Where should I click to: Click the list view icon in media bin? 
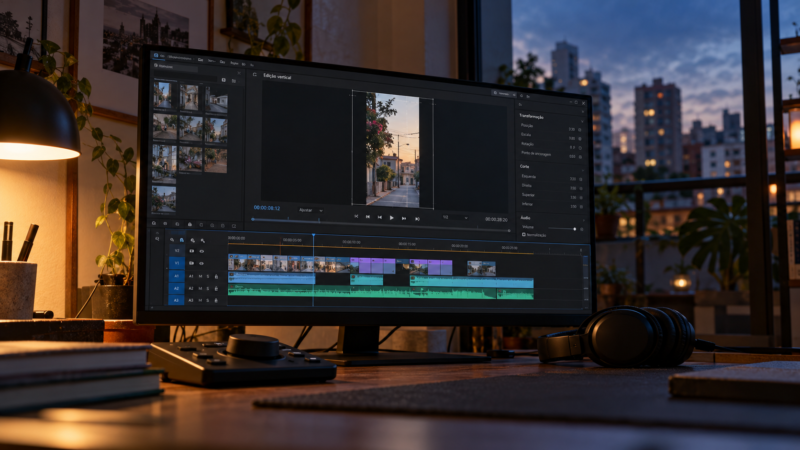click(234, 81)
